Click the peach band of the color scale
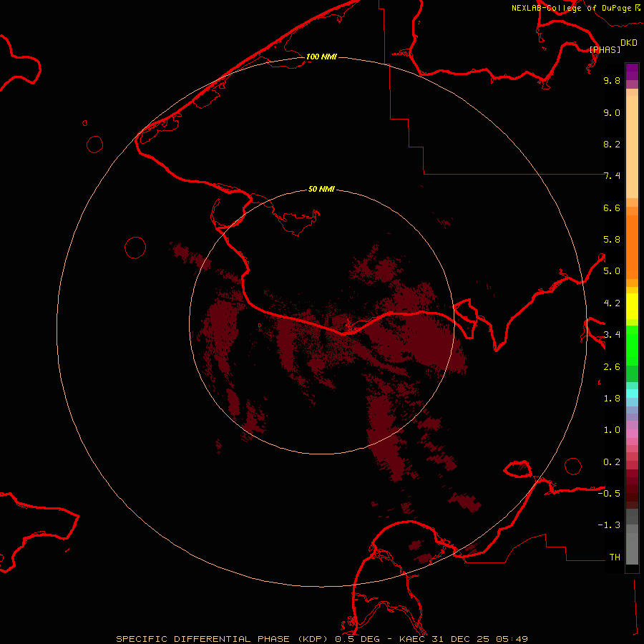The width and height of the screenshot is (644, 644). click(632, 143)
